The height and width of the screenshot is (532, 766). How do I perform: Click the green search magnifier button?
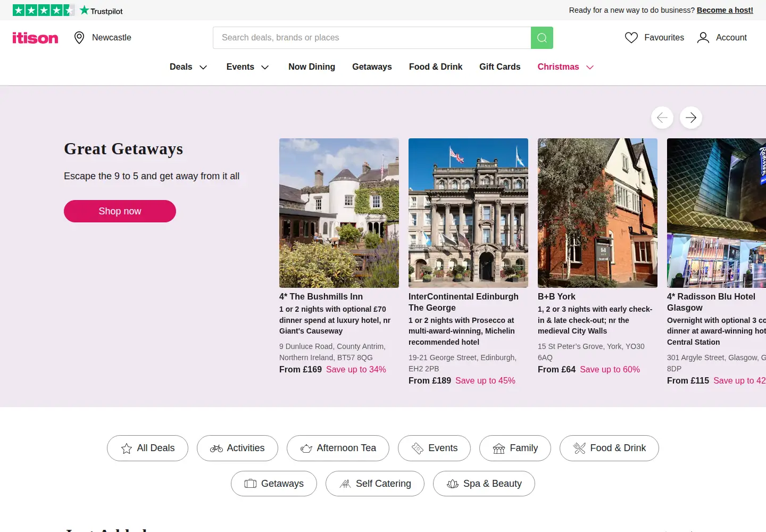click(542, 38)
